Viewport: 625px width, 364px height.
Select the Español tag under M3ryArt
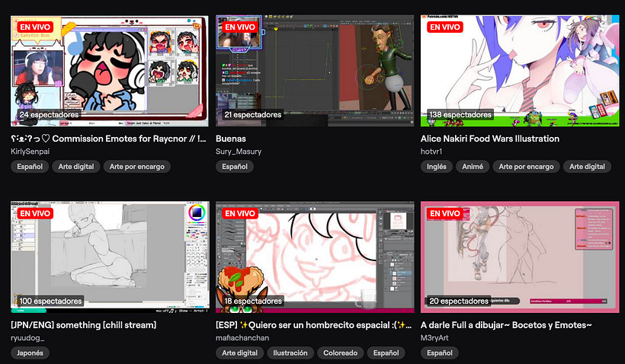440,353
